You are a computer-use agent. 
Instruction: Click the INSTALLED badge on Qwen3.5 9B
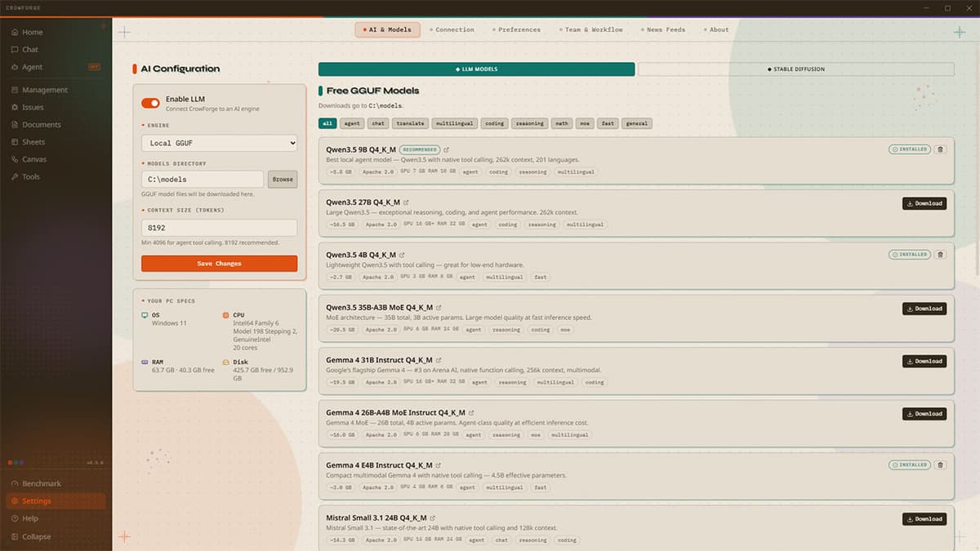[910, 149]
